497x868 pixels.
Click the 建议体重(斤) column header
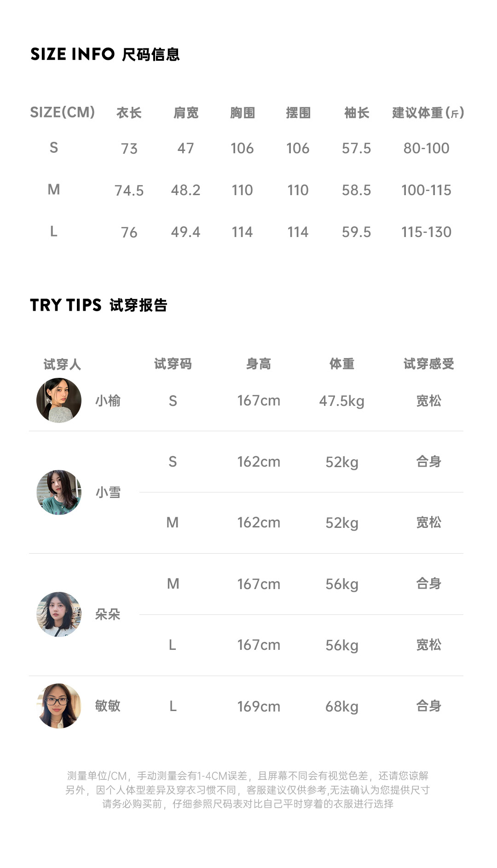pos(428,113)
